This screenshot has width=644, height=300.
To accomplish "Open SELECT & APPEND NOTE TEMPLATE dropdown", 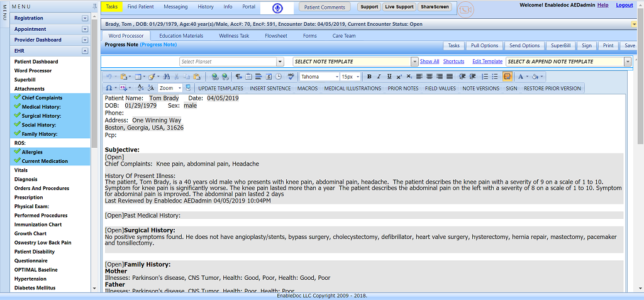I will (x=627, y=62).
